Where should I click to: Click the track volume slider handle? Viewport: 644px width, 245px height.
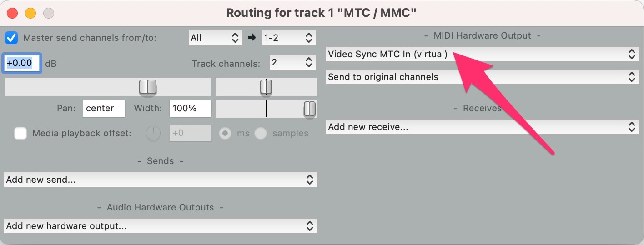click(x=148, y=87)
